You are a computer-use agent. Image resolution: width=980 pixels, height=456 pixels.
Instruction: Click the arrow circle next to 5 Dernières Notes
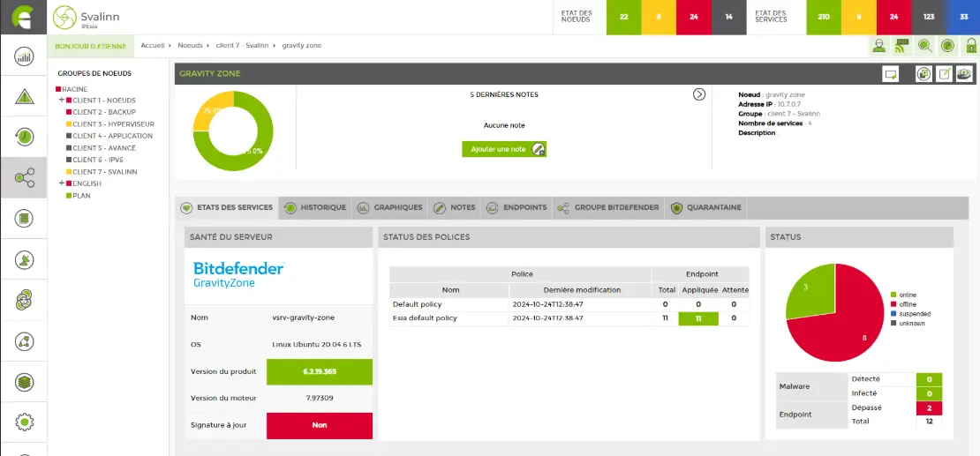click(698, 94)
